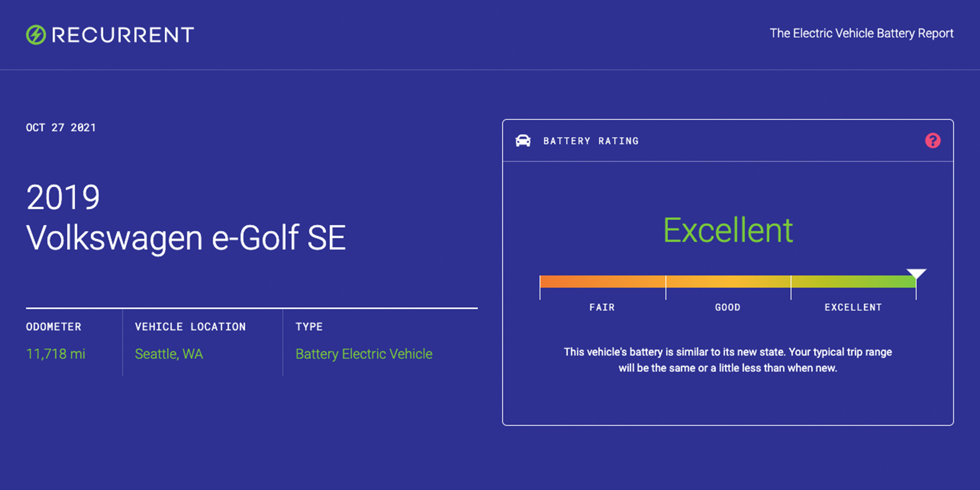Screen dimensions: 980x490
Task: Select the 2019 Volkswagen e-Golf SE title
Action: [186, 217]
